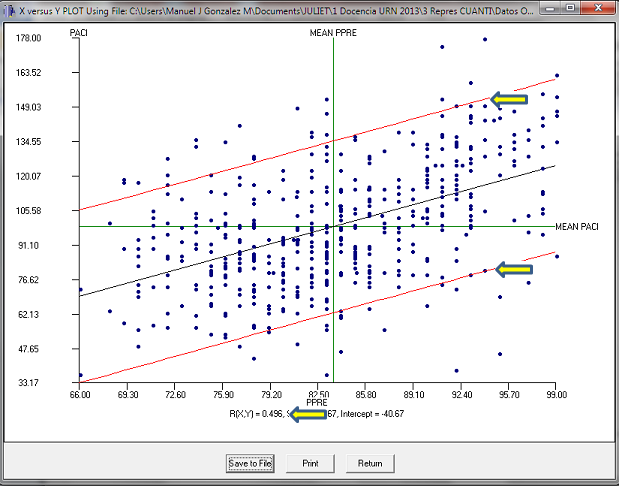The image size is (619, 486).
Task: Click the MEAN PPRE label at the top
Action: (x=335, y=33)
